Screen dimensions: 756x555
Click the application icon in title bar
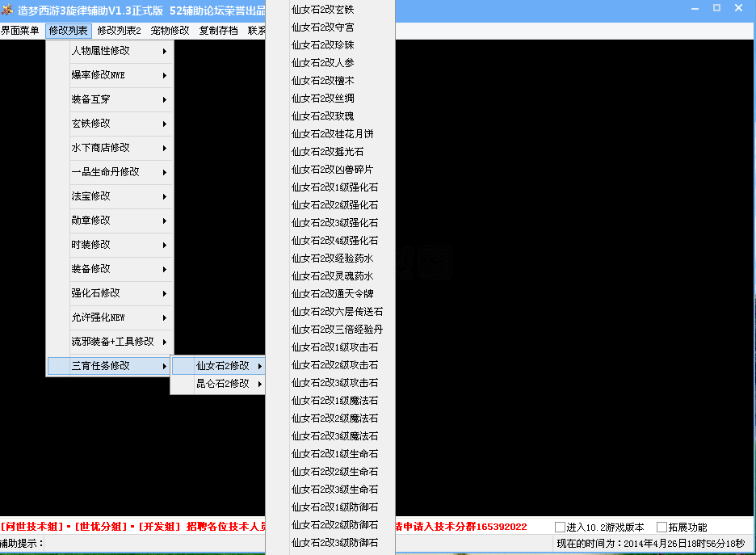tap(7, 9)
